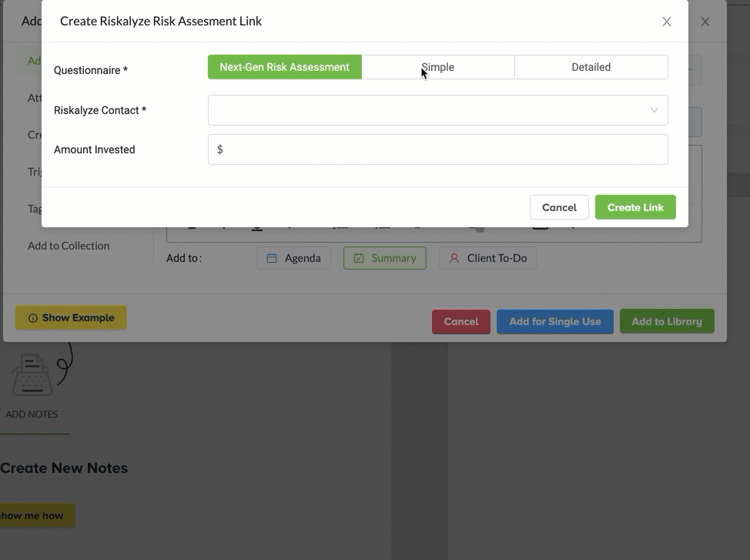Click Create Link button
The height and width of the screenshot is (560, 750).
635,207
